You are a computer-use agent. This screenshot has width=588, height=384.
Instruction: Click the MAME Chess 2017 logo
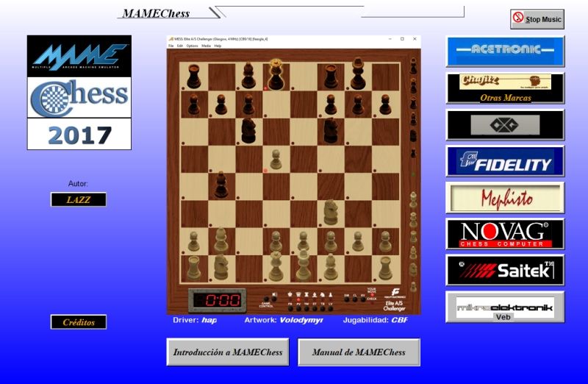[79, 93]
